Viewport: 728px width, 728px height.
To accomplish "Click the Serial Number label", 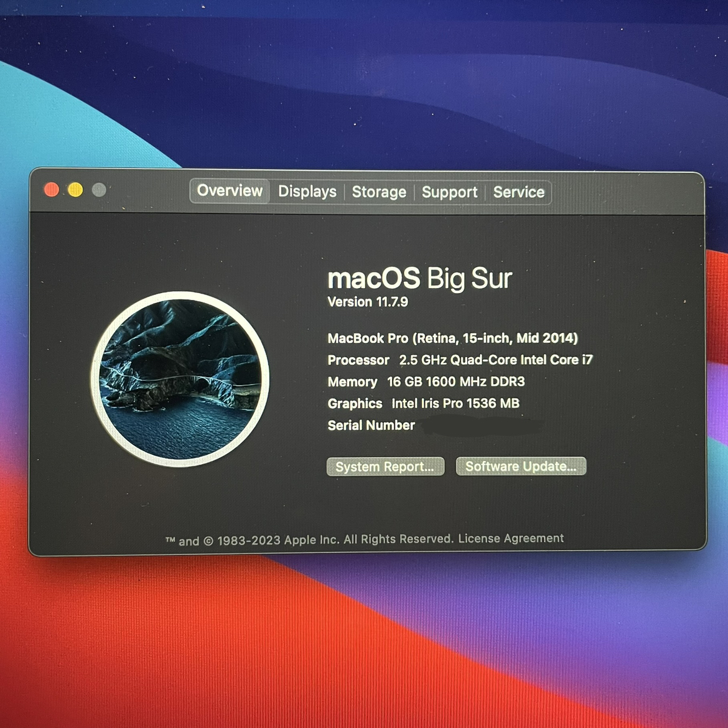I will coord(371,426).
